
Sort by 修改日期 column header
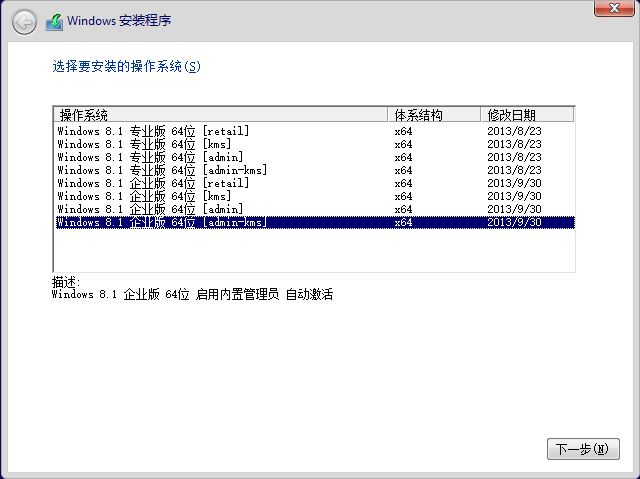coord(527,115)
